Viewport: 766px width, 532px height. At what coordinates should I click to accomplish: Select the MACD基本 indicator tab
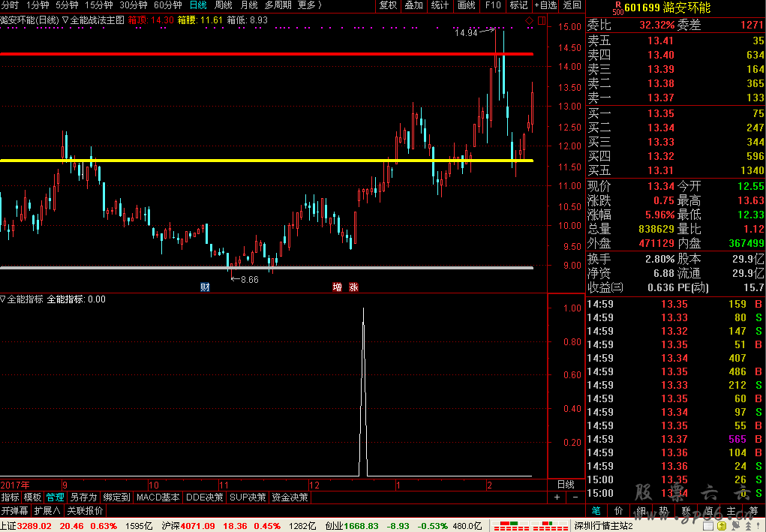[x=158, y=497]
